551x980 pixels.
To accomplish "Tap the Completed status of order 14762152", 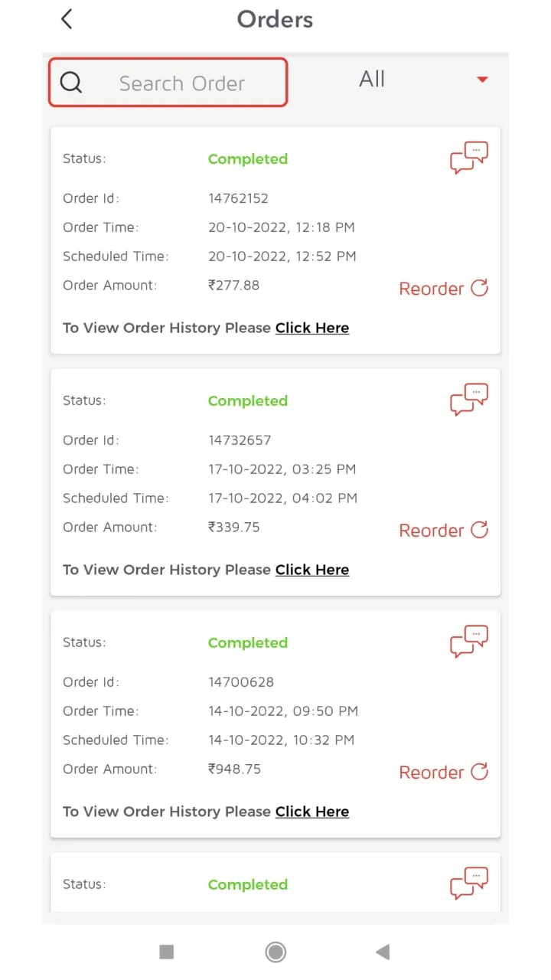I will 248,159.
